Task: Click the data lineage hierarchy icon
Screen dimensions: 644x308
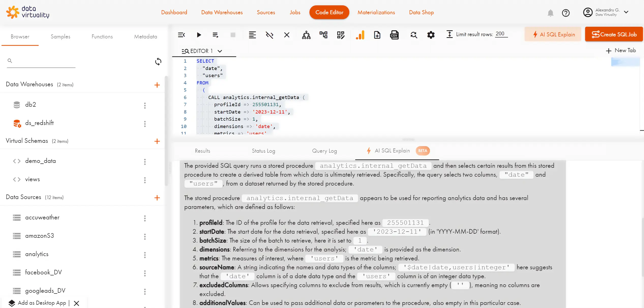Action: point(306,35)
